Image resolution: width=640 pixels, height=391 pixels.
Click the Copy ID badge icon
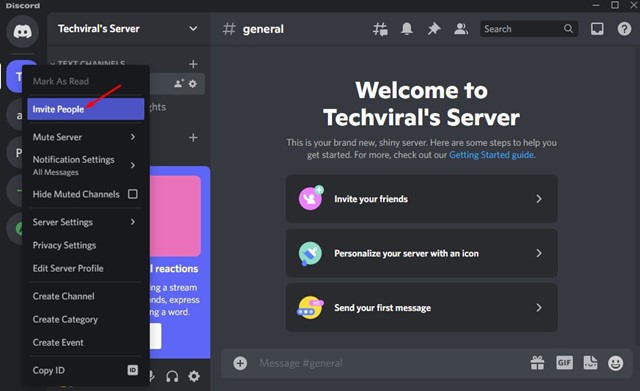click(x=133, y=370)
